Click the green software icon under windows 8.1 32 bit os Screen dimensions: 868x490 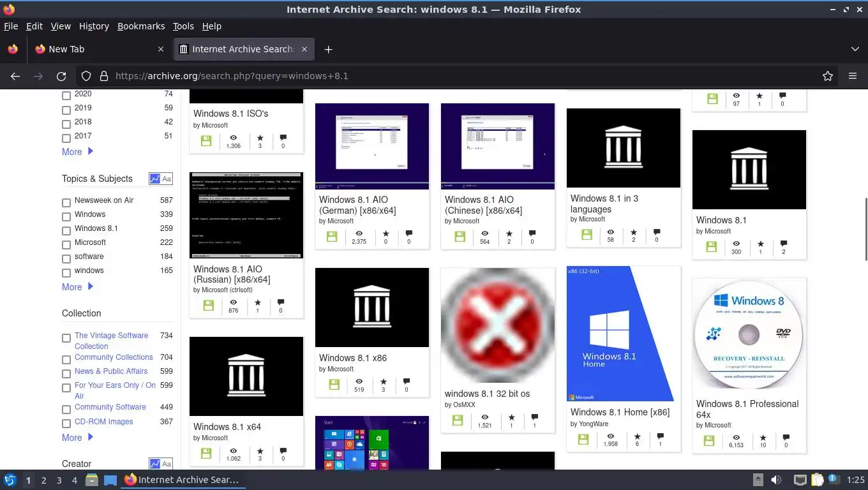(458, 420)
